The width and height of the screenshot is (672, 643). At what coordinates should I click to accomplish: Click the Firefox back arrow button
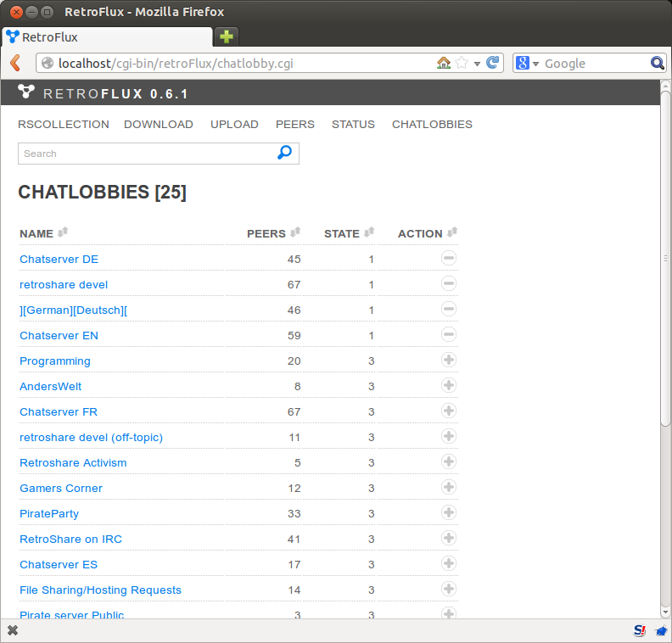click(14, 63)
